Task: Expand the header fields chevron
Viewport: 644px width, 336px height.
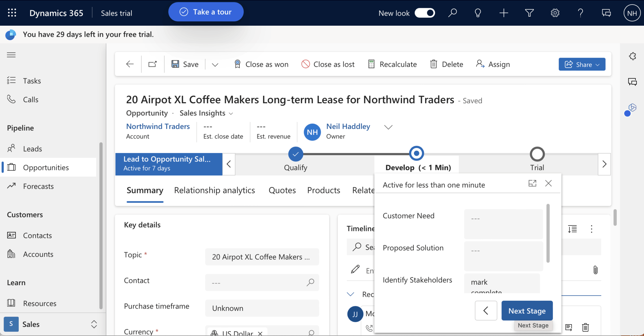Action: [388, 127]
